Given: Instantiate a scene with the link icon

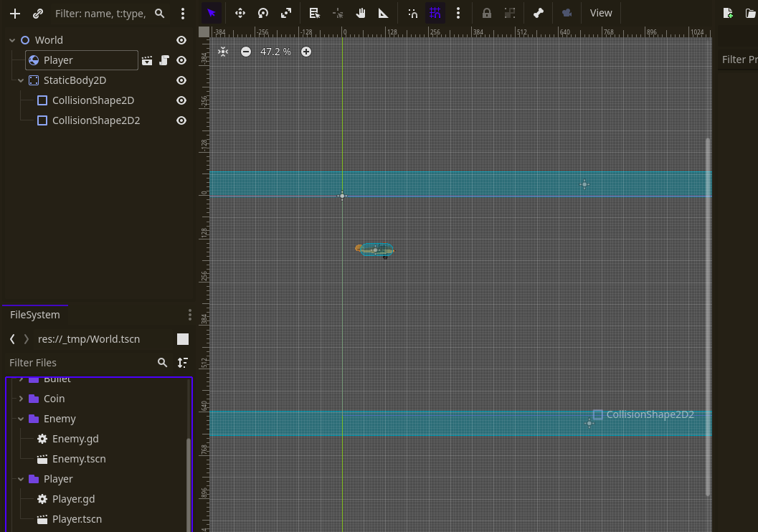Looking at the screenshot, I should coord(37,13).
